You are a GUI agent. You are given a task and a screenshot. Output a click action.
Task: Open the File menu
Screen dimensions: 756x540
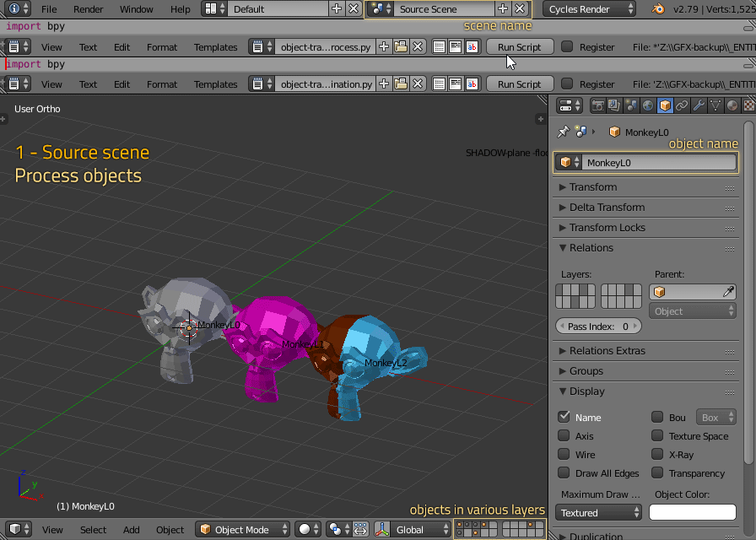[49, 9]
